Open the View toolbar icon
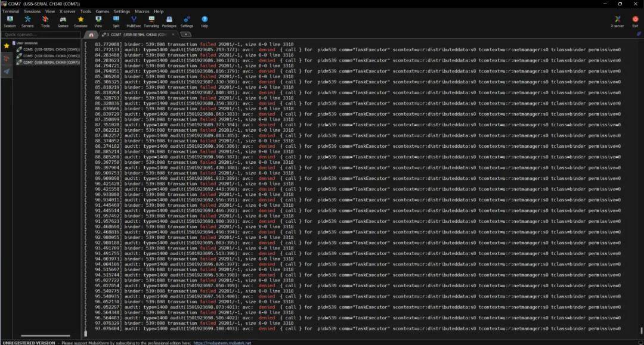Image resolution: width=644 pixels, height=345 pixels. tap(98, 21)
